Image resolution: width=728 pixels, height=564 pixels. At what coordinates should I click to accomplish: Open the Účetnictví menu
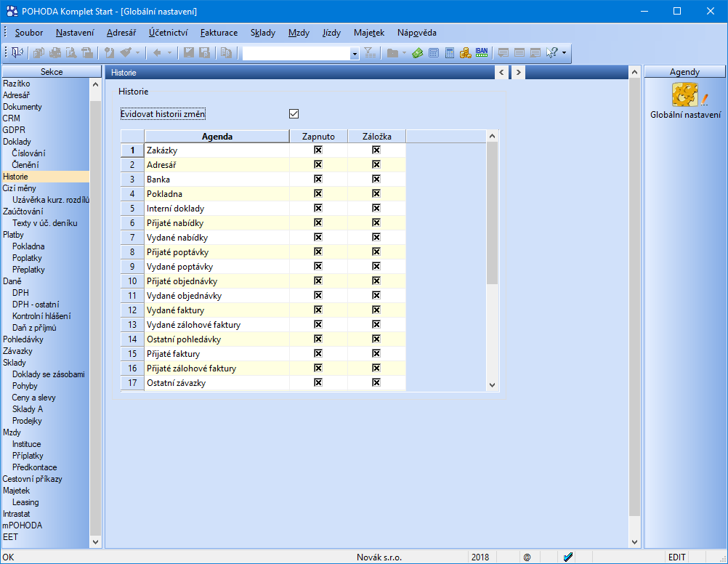(168, 33)
